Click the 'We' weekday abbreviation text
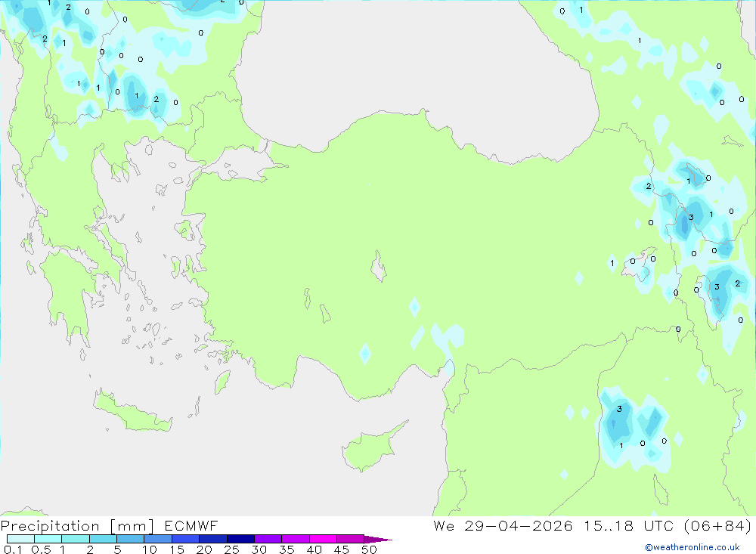756x554 pixels. pos(444,525)
